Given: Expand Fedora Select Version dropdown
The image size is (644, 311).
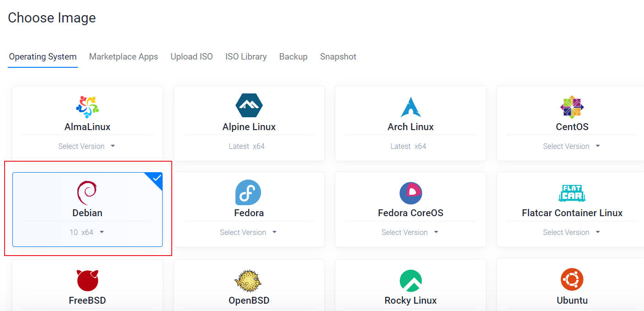Looking at the screenshot, I should (249, 232).
